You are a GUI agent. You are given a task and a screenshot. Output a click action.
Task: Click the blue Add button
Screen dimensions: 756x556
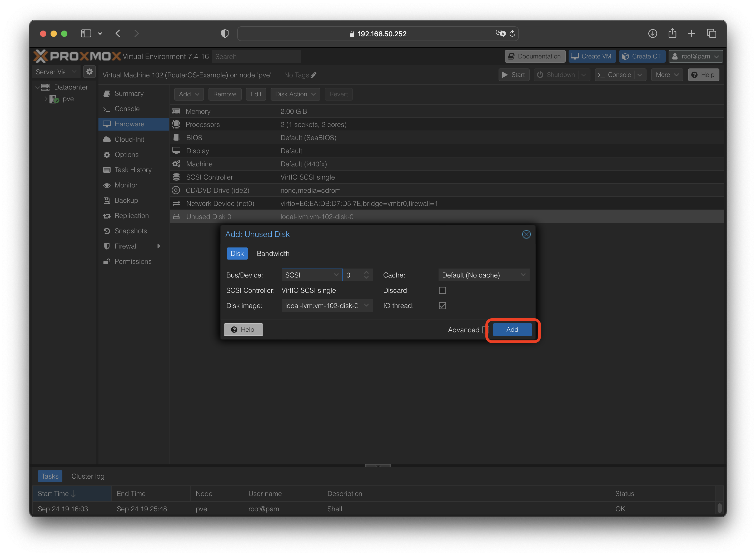pyautogui.click(x=512, y=330)
